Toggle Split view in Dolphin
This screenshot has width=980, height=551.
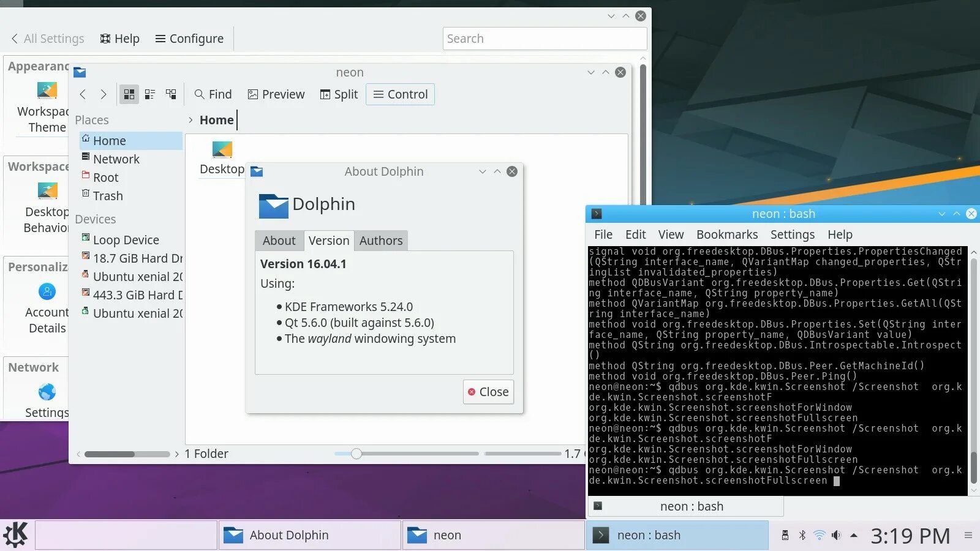339,94
